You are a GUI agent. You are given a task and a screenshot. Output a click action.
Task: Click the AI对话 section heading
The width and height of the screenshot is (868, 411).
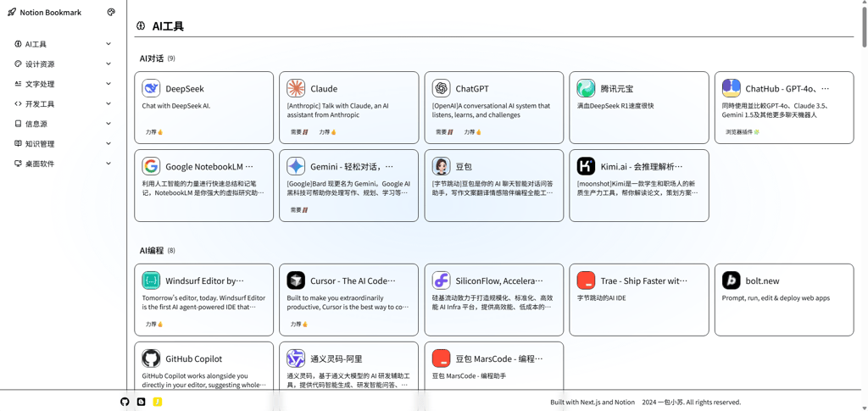pos(151,58)
